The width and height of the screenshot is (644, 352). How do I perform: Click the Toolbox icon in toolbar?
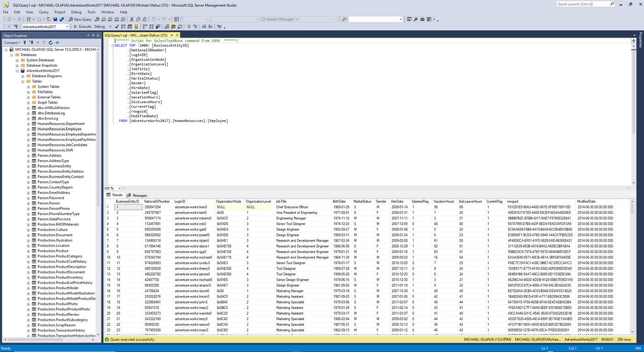pyautogui.click(x=422, y=19)
